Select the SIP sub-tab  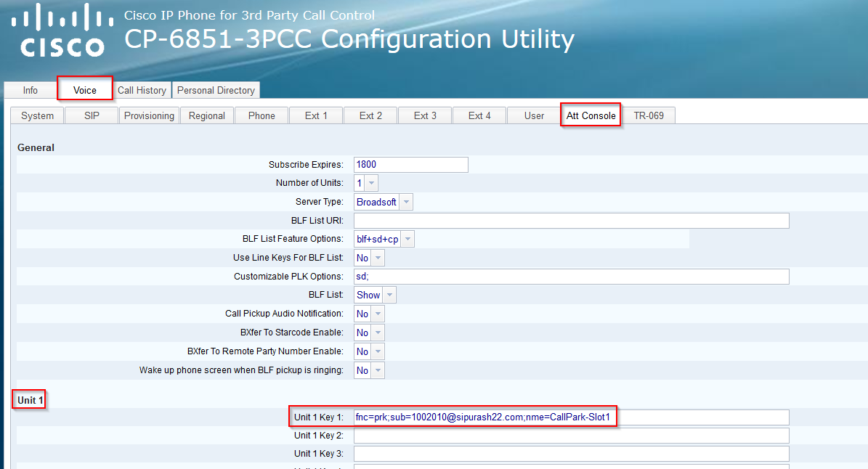(91, 115)
